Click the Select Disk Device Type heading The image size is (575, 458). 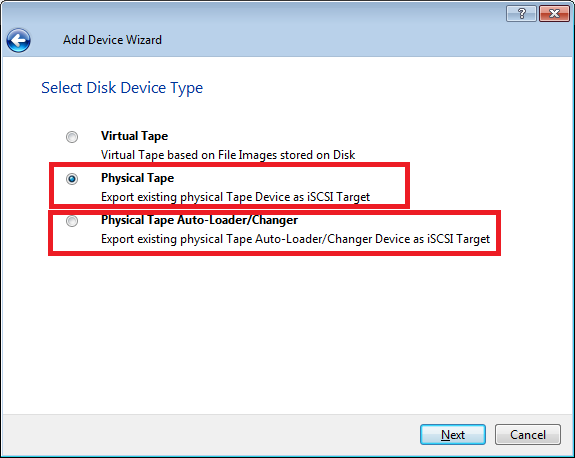[122, 88]
